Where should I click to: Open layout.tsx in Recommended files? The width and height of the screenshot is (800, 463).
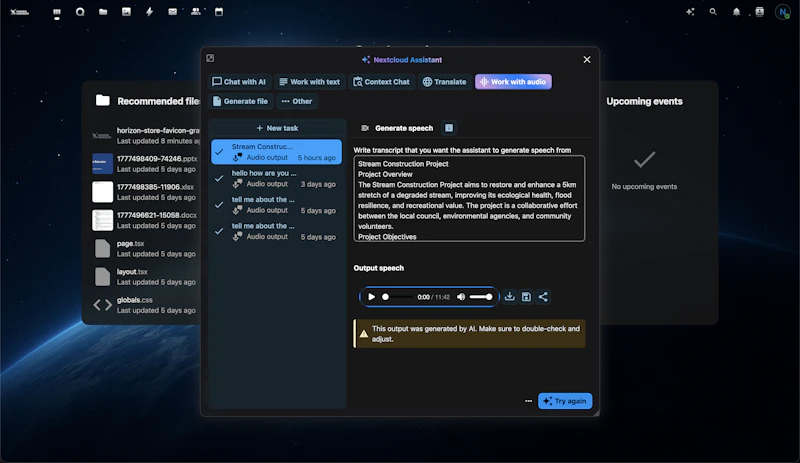pos(145,277)
